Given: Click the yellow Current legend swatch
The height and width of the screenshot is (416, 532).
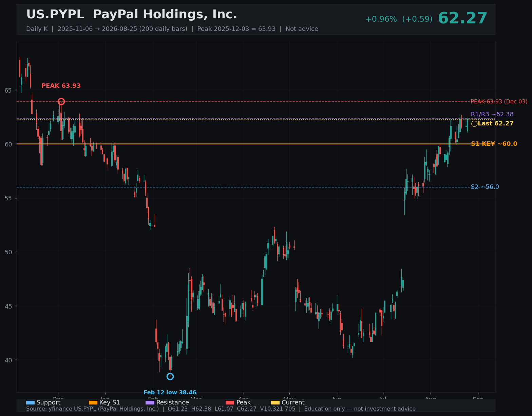Looking at the screenshot, I should (x=275, y=403).
